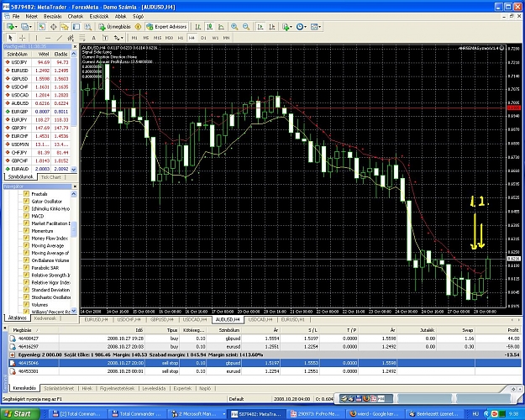The width and height of the screenshot is (525, 420).
Task: Open the Chartok menu
Action: [x=76, y=16]
